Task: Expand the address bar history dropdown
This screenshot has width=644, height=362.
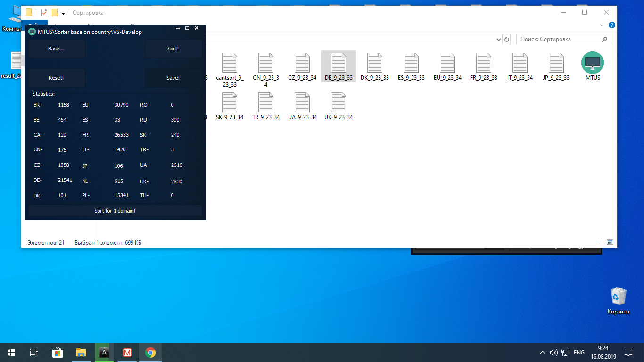Action: click(498, 40)
